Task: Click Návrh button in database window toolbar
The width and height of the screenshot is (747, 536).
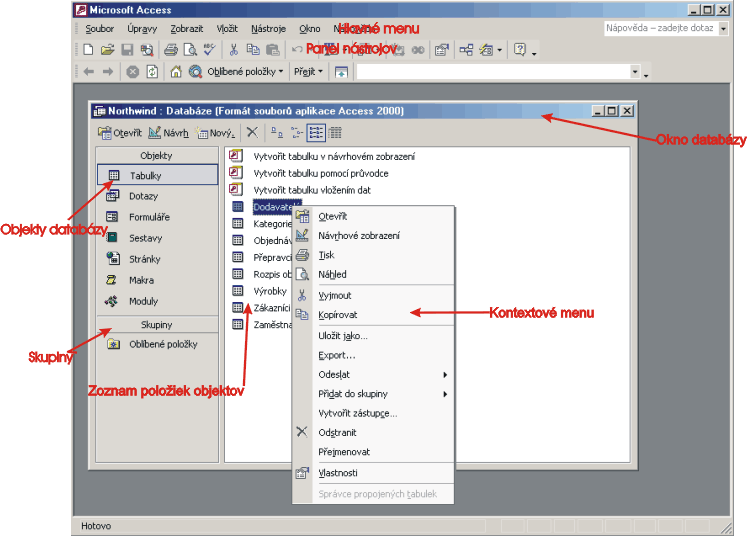Action: pos(169,133)
